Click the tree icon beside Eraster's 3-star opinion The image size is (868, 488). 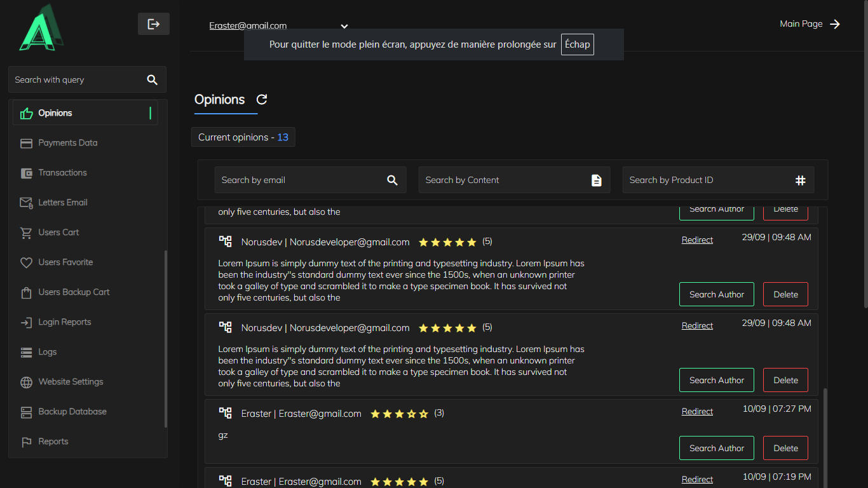pos(225,413)
